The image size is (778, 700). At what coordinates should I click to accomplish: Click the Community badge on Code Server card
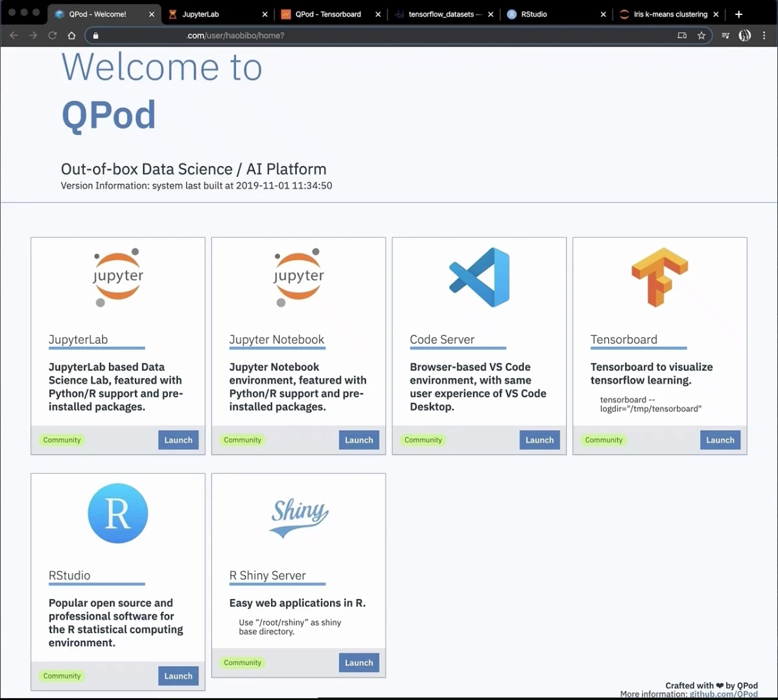[x=423, y=440]
